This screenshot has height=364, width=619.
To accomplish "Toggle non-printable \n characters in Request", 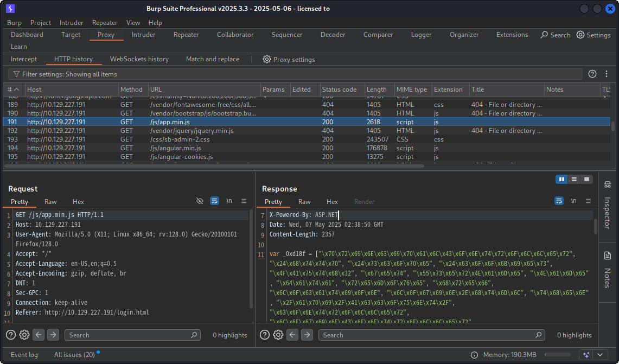I will pyautogui.click(x=229, y=201).
